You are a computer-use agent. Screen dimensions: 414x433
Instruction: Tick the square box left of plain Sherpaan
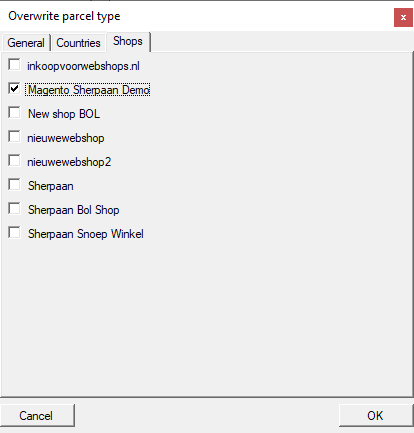point(14,185)
